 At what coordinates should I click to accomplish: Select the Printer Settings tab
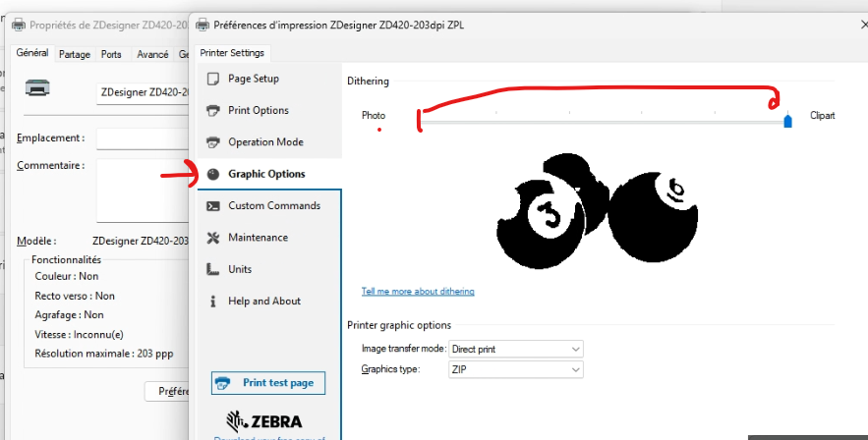coord(232,53)
